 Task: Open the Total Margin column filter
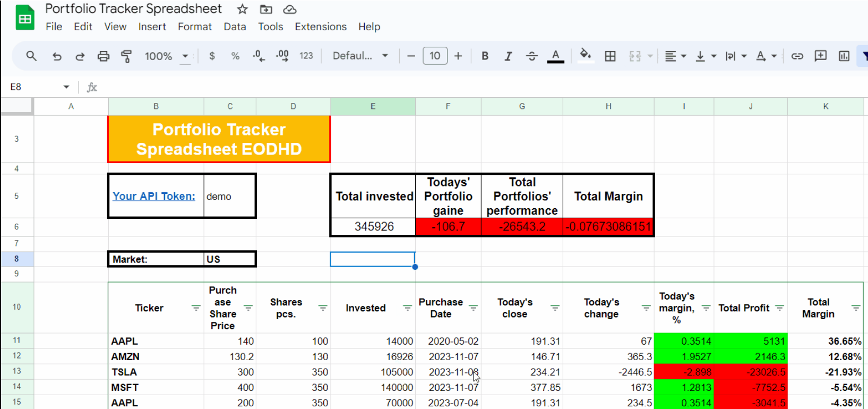[x=856, y=308]
